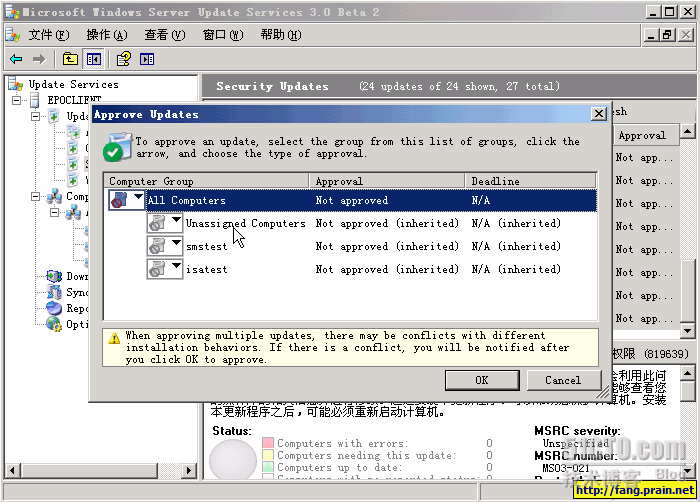Minimize the inner MDI child window
The width and height of the screenshot is (700, 502).
pos(651,34)
